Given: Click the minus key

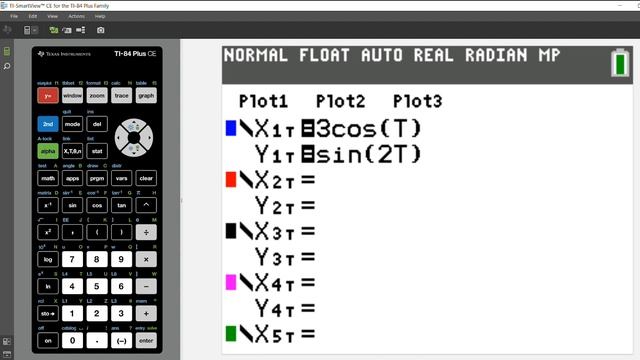Looking at the screenshot, I should (146, 287).
